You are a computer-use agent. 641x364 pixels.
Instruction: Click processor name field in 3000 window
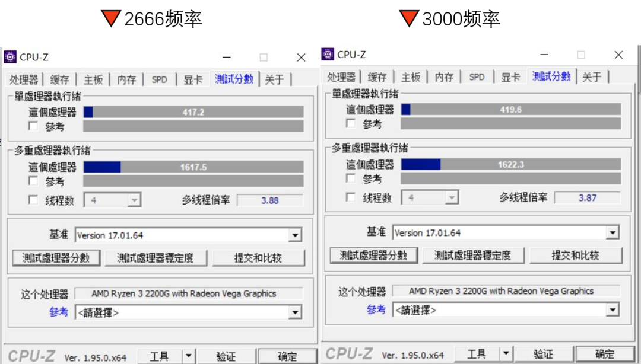[506, 291]
